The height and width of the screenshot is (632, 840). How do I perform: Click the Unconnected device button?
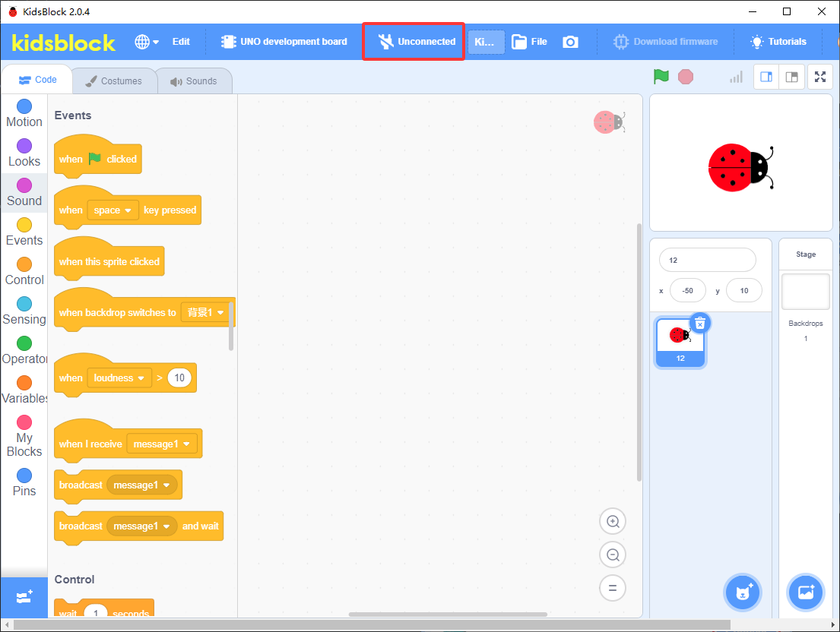click(417, 42)
